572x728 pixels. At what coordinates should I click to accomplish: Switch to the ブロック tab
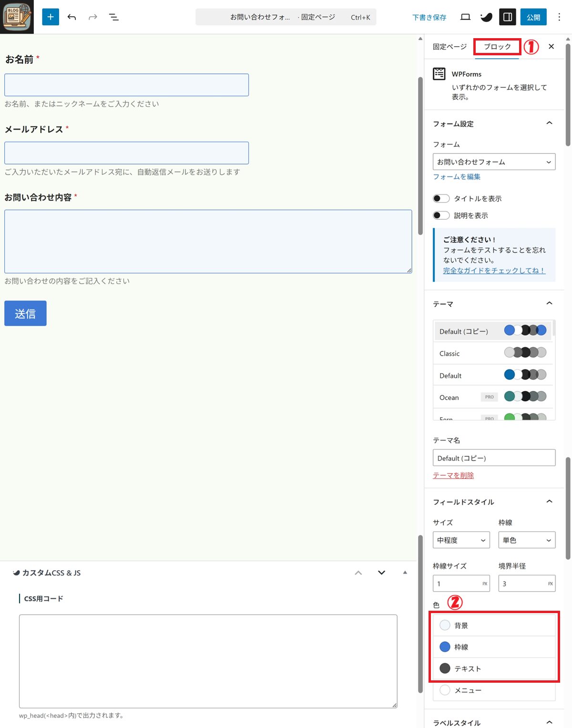coord(497,47)
